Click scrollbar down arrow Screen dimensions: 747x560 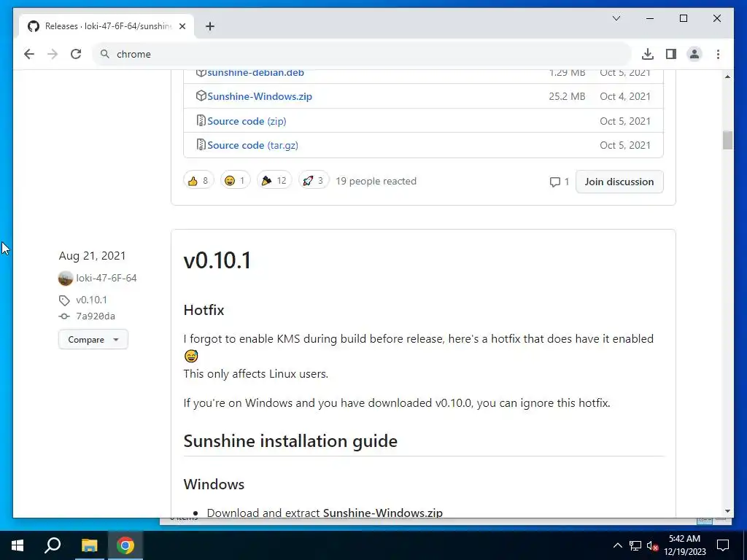coord(727,511)
